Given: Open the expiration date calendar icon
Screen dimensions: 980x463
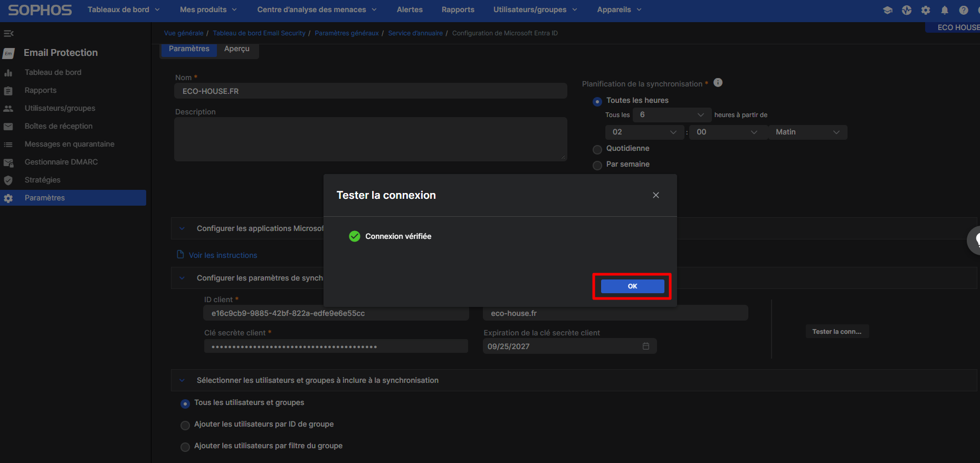Looking at the screenshot, I should pos(646,346).
